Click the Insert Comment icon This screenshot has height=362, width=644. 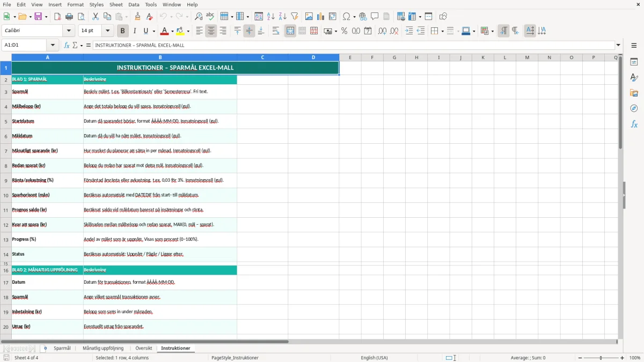375,17
